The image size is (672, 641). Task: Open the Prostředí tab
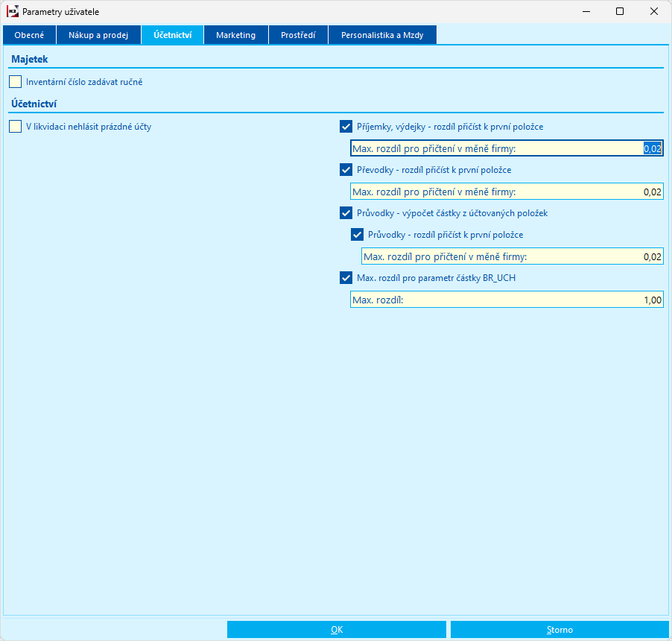pyautogui.click(x=298, y=35)
